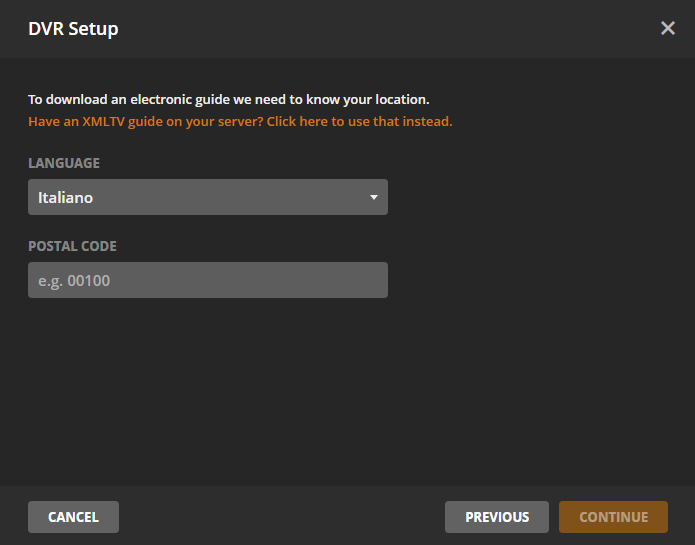Open the Language dropdown showing Italiano
Image resolution: width=695 pixels, height=545 pixels.
[208, 197]
